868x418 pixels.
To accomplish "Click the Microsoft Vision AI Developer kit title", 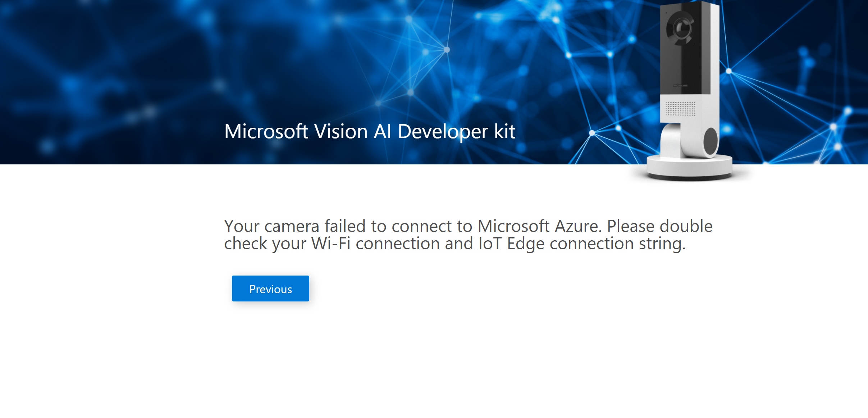I will click(x=370, y=132).
